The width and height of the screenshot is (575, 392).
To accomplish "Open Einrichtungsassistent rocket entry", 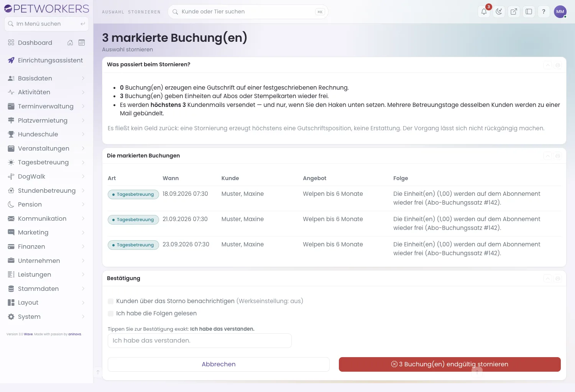I will point(46,60).
